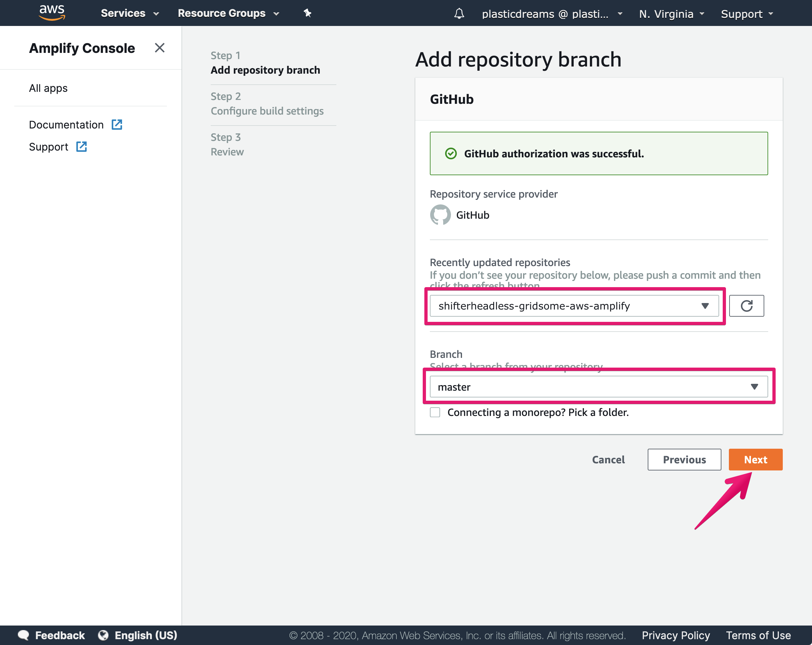Screen dimensions: 812x645
Task: Go to All apps
Action: coord(48,88)
